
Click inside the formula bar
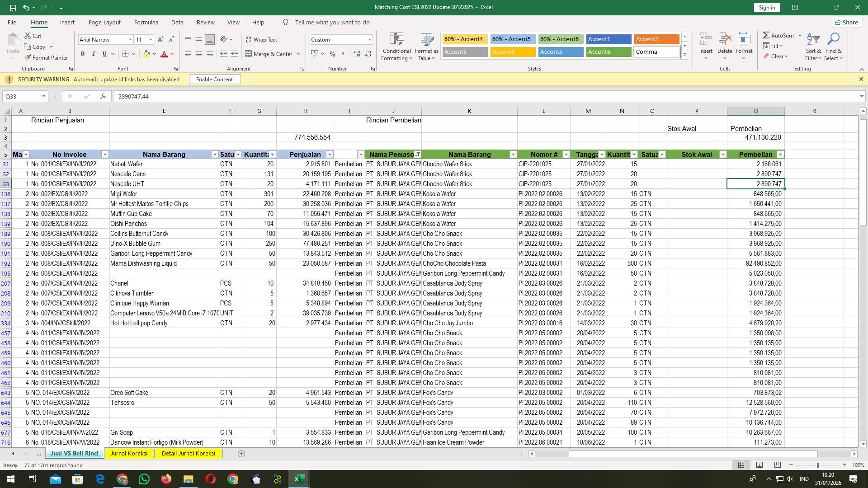click(x=271, y=96)
